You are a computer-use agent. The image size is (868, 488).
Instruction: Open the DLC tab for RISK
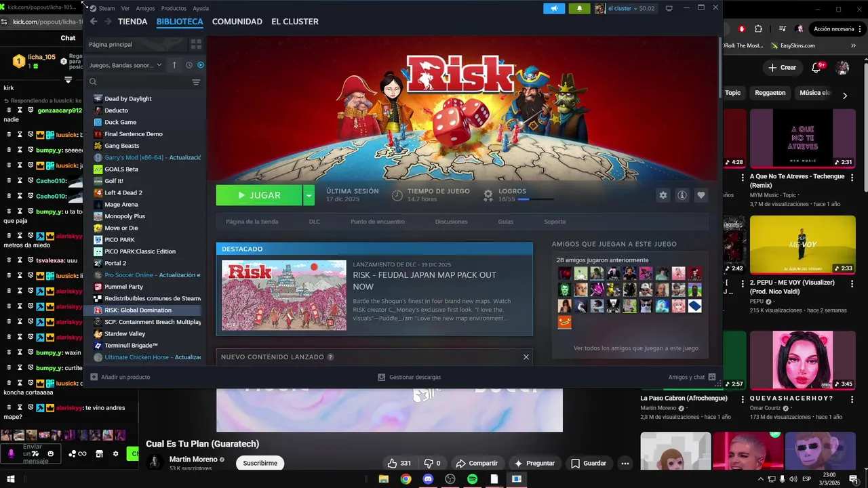pos(315,222)
